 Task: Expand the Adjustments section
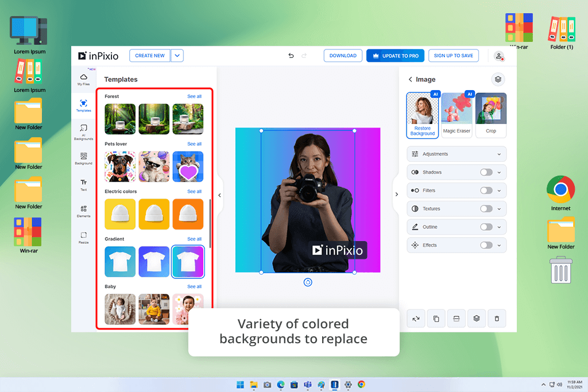pyautogui.click(x=457, y=154)
